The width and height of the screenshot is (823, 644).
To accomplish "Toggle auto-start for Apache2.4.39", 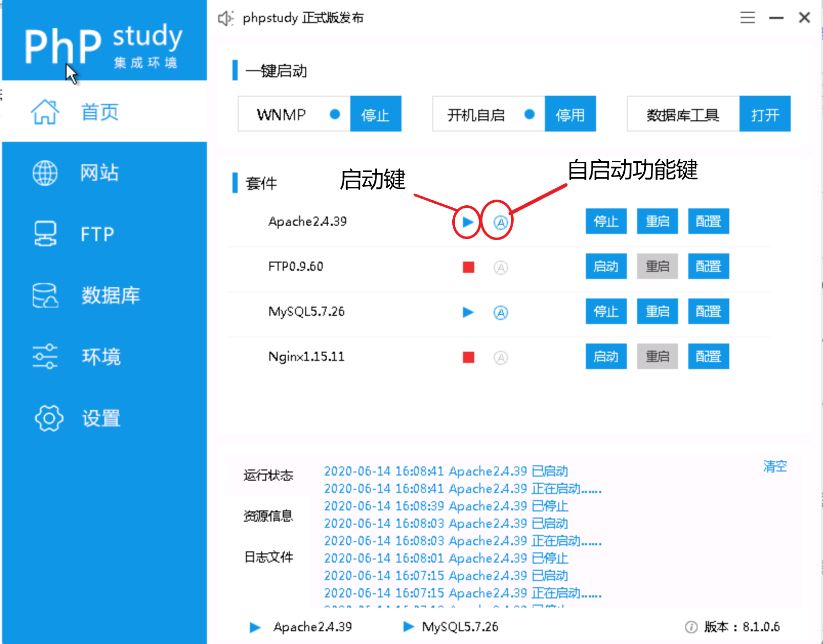I will pyautogui.click(x=500, y=222).
